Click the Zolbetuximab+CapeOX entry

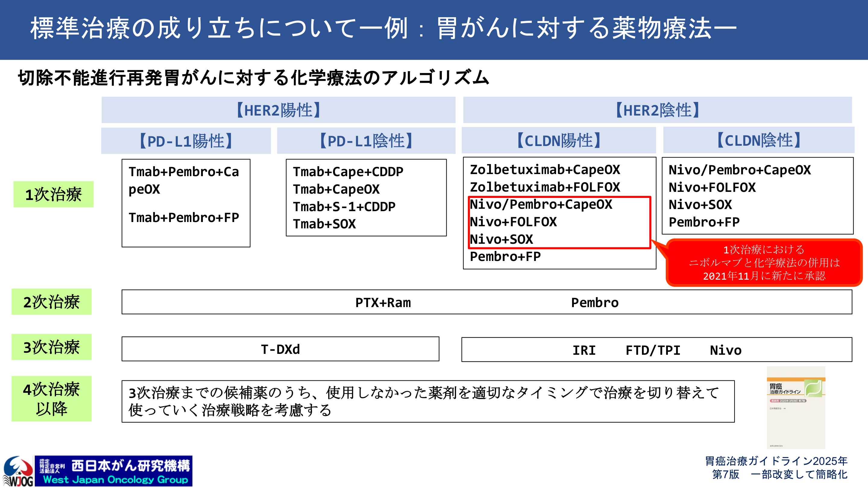click(x=545, y=170)
